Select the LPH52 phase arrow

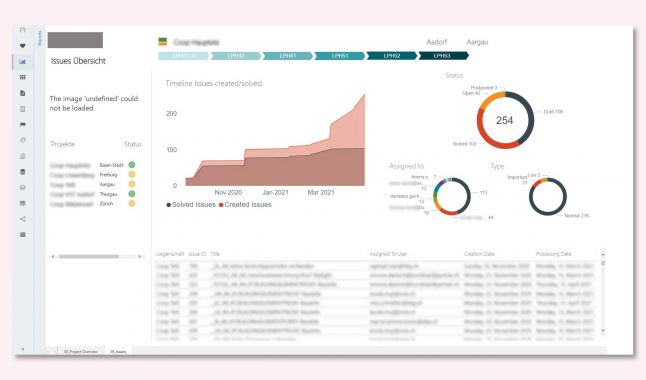click(391, 56)
